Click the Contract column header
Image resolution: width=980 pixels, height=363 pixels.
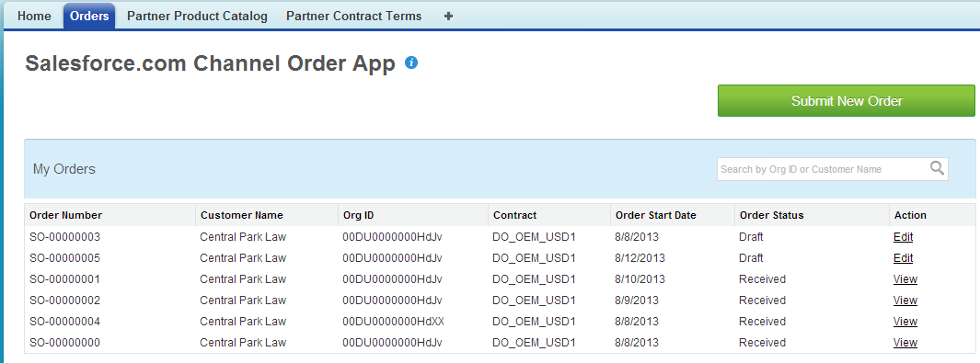[x=514, y=215]
